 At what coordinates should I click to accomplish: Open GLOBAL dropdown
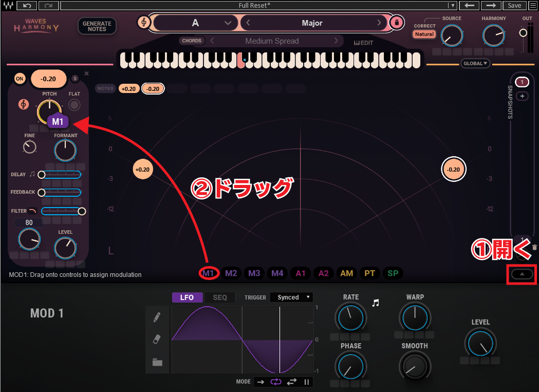[x=475, y=63]
